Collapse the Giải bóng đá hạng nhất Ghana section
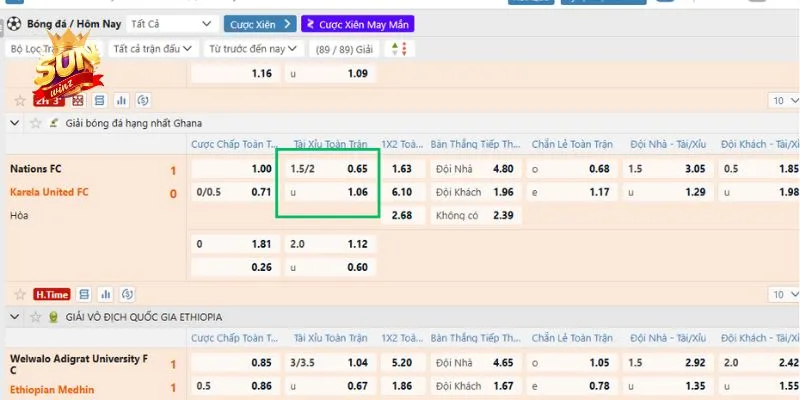Screen dimensions: 800x400 pos(12,123)
